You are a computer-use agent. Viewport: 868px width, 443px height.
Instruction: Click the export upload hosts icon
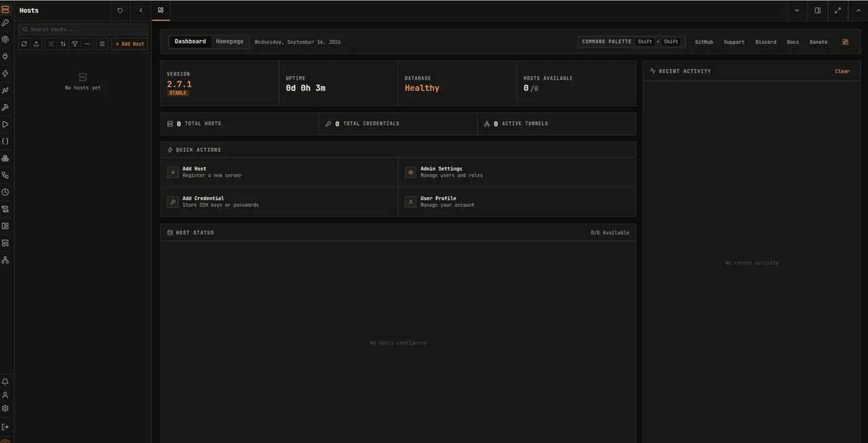37,44
